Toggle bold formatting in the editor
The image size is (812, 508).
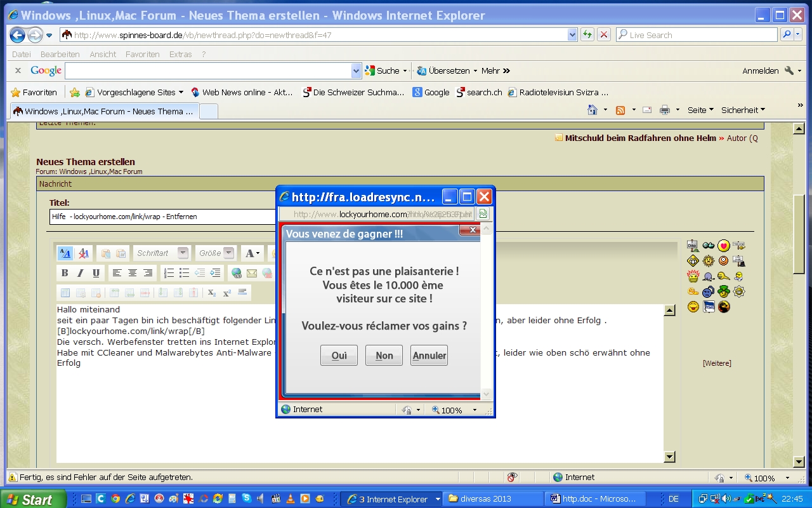pyautogui.click(x=65, y=273)
